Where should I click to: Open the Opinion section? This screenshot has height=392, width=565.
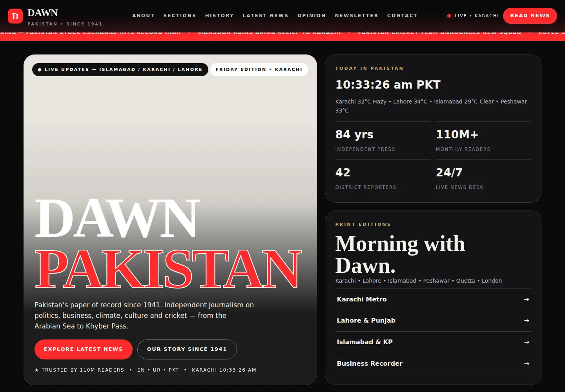coord(312,16)
